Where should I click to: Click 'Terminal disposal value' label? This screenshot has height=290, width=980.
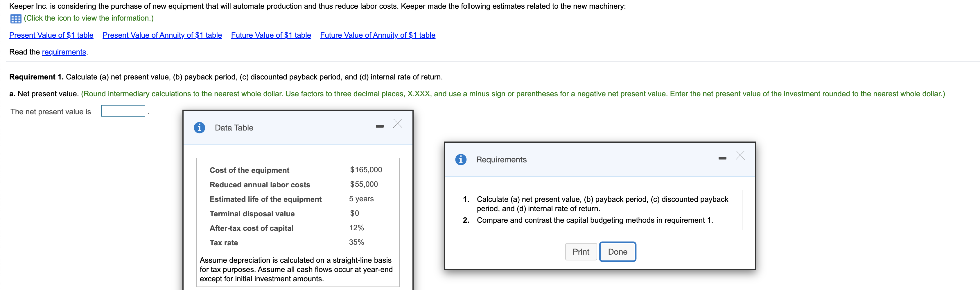[252, 214]
